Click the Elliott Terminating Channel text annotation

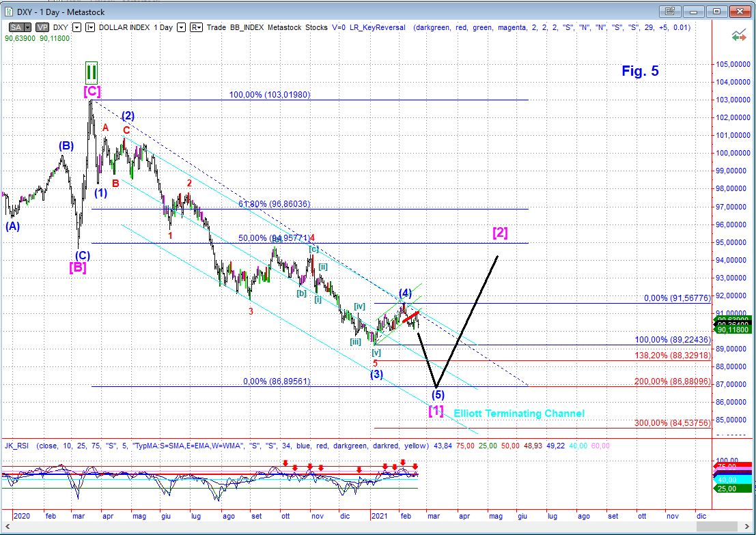click(x=519, y=413)
